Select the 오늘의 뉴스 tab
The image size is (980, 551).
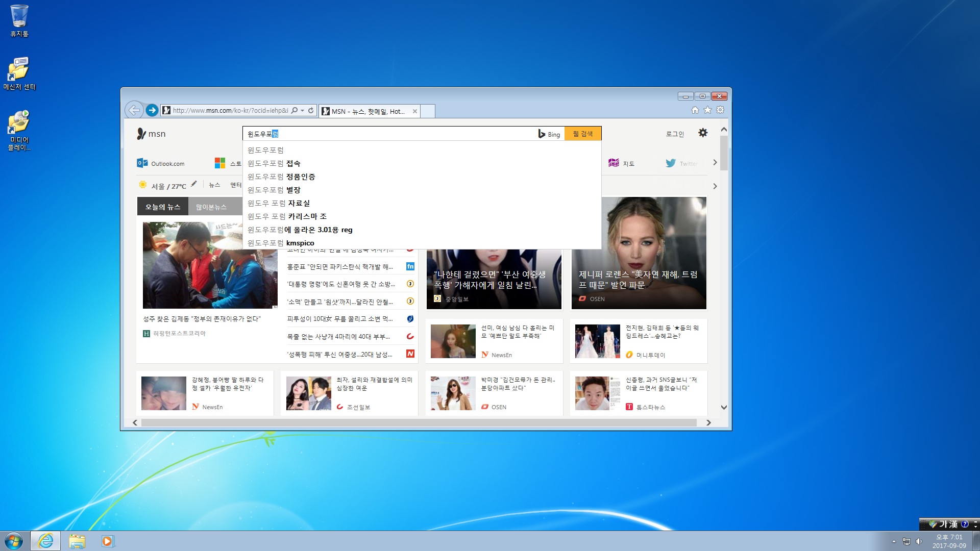[163, 207]
